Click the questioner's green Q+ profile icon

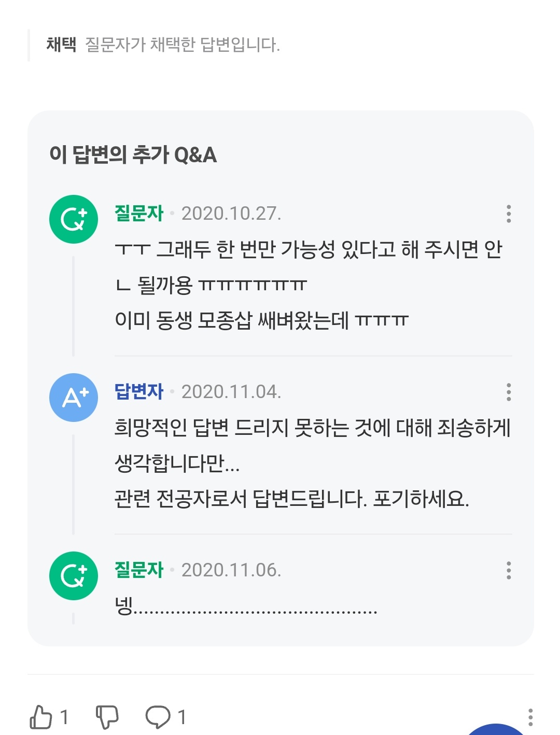[x=73, y=218]
